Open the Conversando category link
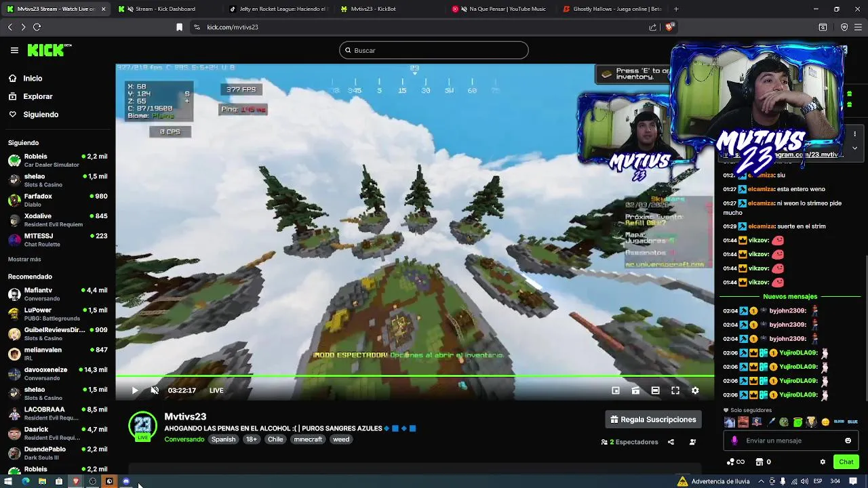 click(x=184, y=439)
